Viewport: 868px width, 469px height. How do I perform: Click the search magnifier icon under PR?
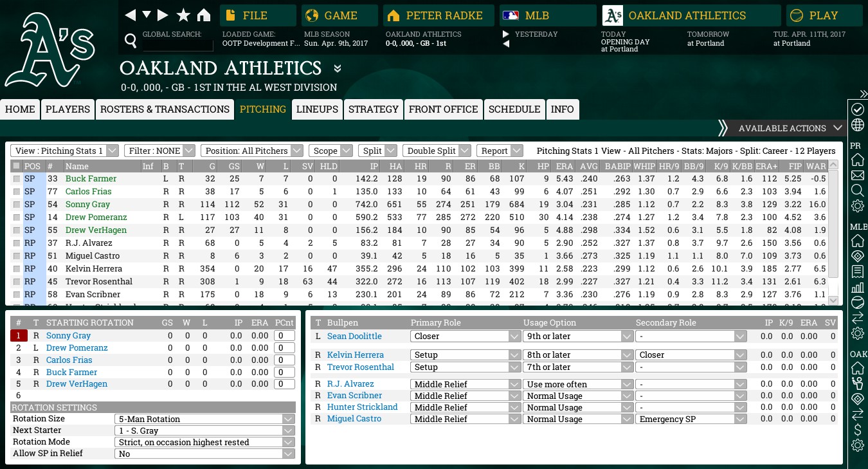coord(857,190)
